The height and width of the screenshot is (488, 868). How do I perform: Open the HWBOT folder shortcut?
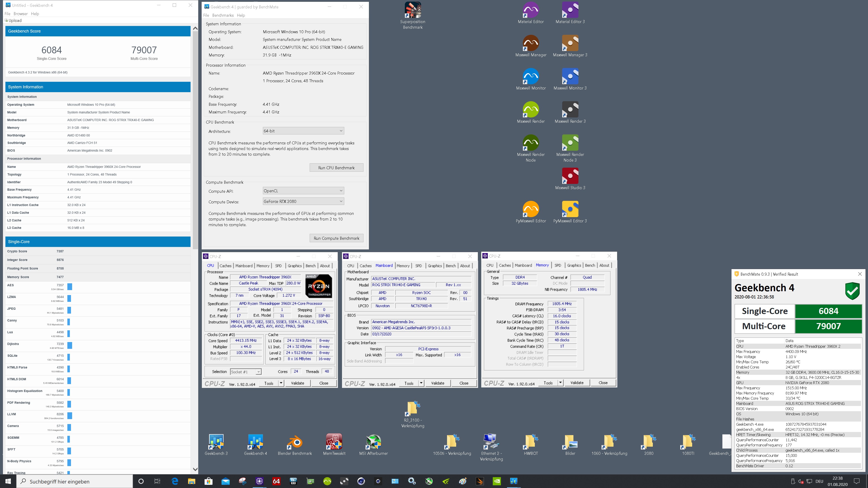click(x=531, y=445)
